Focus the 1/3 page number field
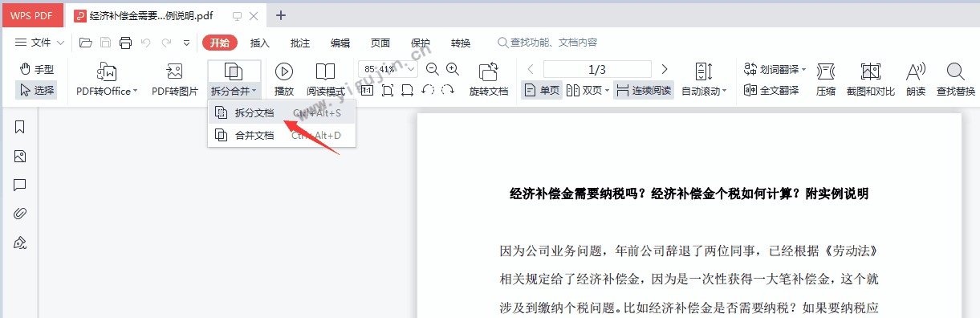 point(597,69)
